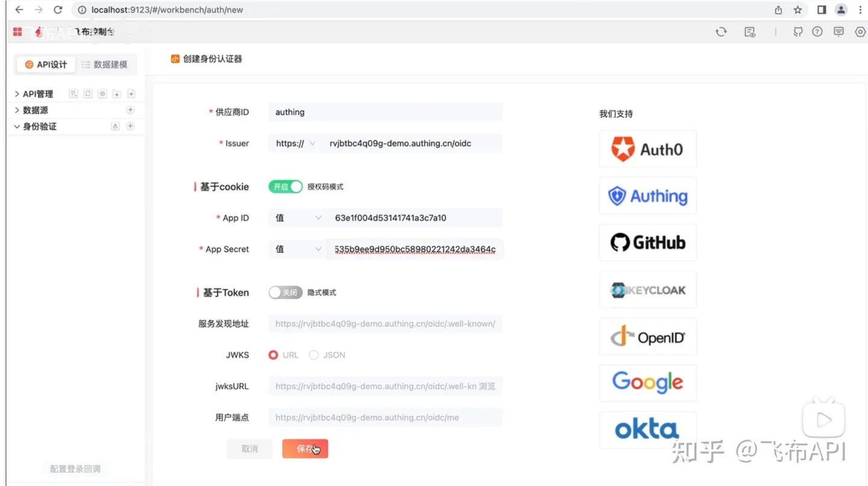The image size is (868, 486).
Task: Click the App Secret value field
Action: pos(415,249)
